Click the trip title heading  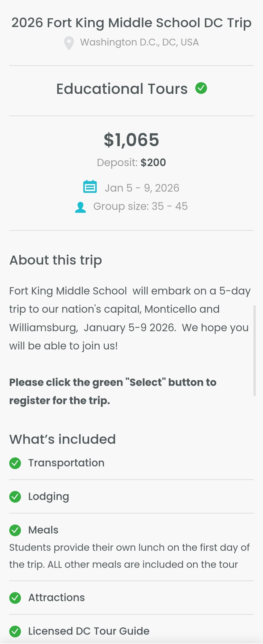point(131,23)
